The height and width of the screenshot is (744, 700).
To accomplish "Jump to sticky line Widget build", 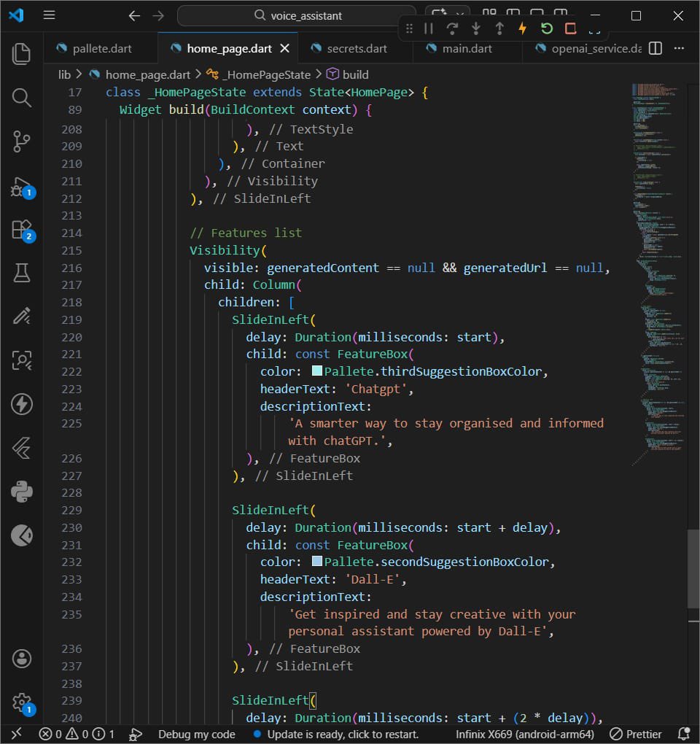I will (246, 109).
